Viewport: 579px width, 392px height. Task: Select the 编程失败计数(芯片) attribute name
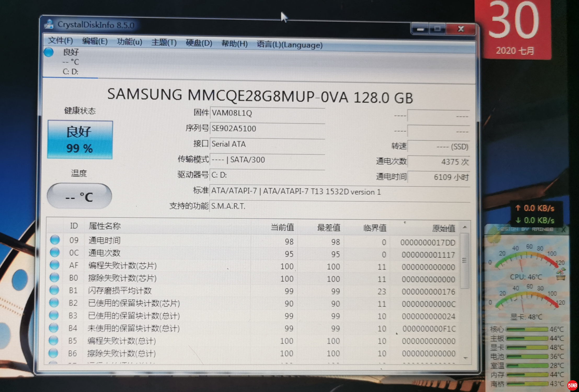[x=122, y=266]
